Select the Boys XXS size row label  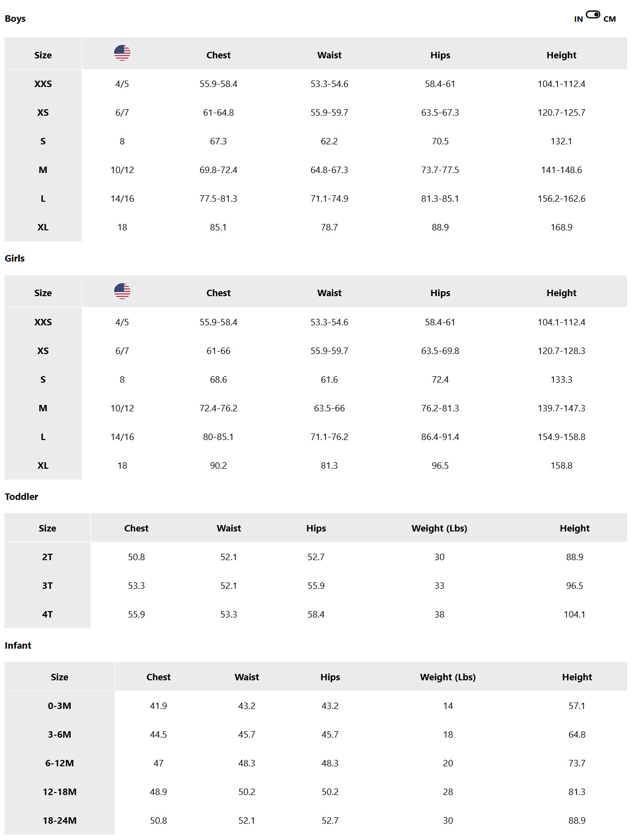(43, 84)
